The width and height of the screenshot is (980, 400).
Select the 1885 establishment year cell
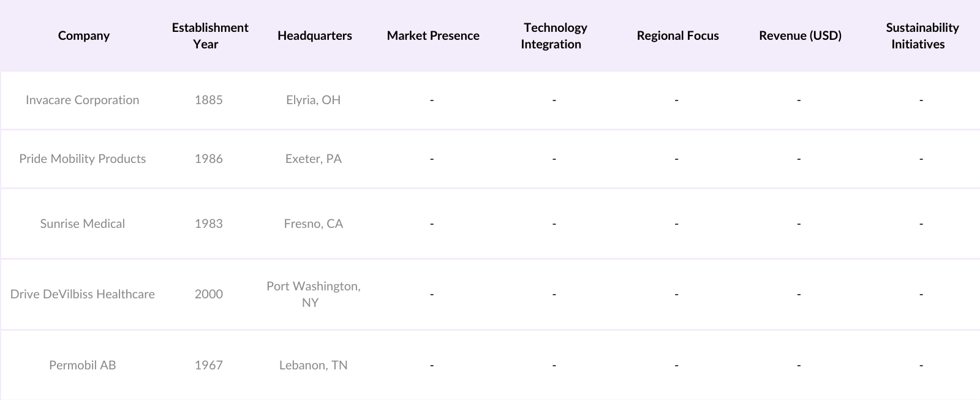click(x=209, y=100)
